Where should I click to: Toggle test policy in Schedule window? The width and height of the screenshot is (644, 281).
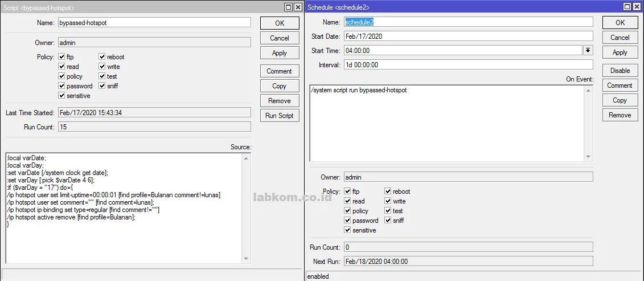[388, 211]
